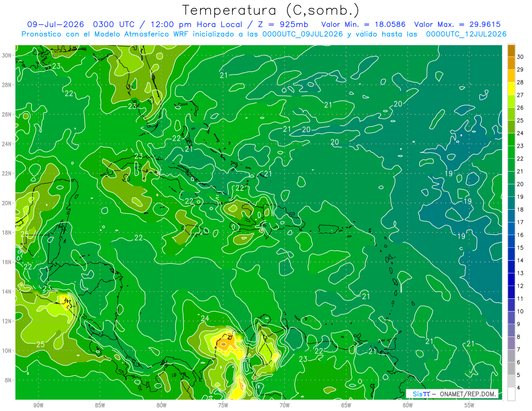Click the 30N latitude axis label

click(x=7, y=55)
